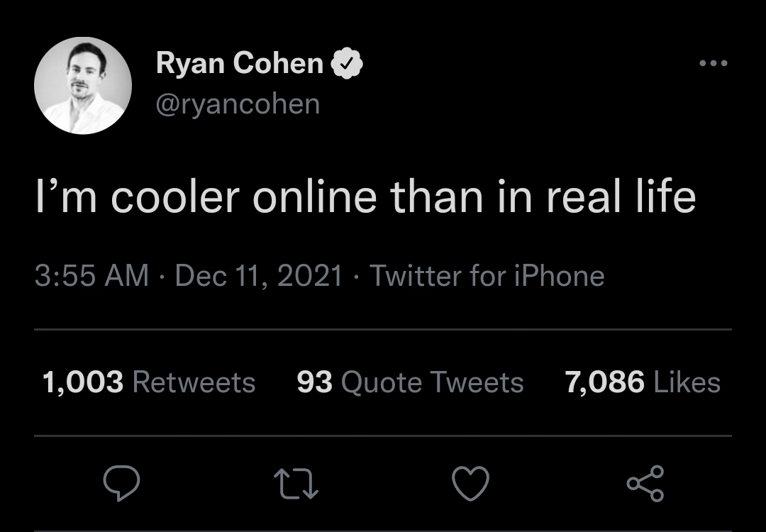Reply to the tweet with speech bubble icon
Image resolution: width=766 pixels, height=532 pixels.
[x=121, y=484]
